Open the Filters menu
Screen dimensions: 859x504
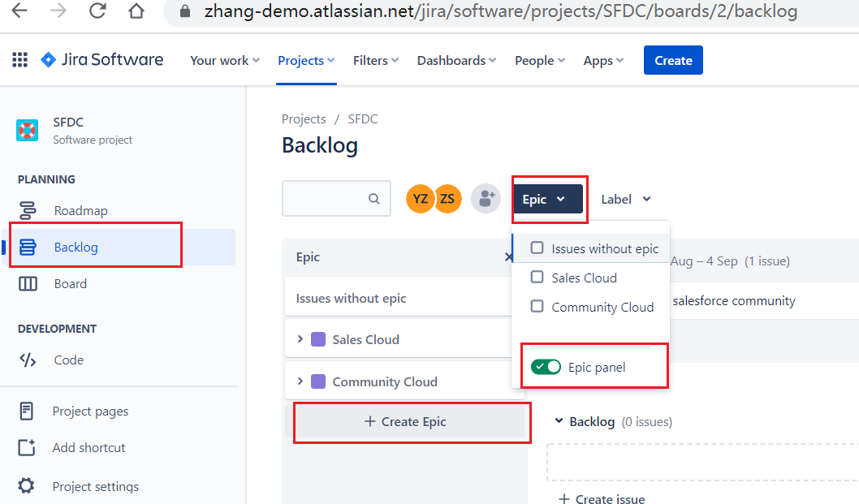(376, 60)
